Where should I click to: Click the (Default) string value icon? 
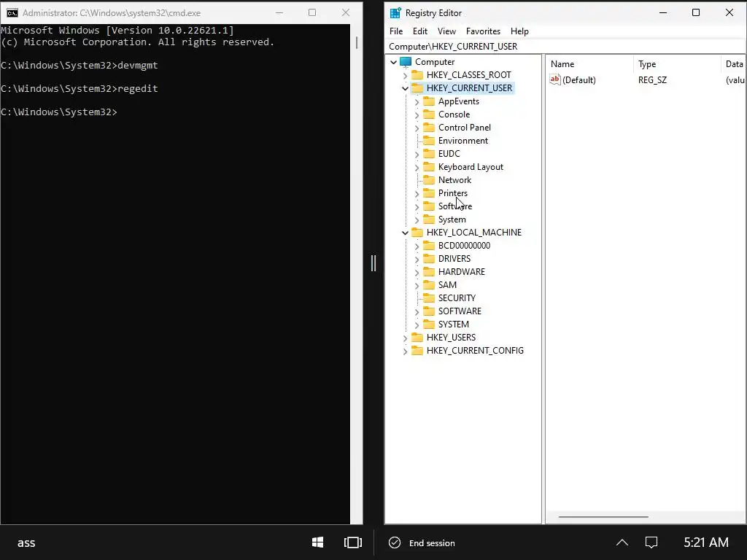pos(555,79)
